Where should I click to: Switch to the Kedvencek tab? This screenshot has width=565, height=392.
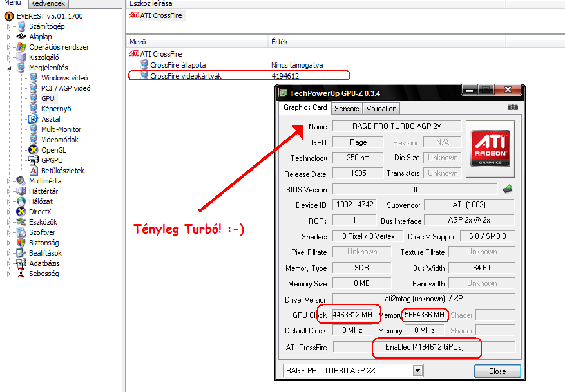48,4
